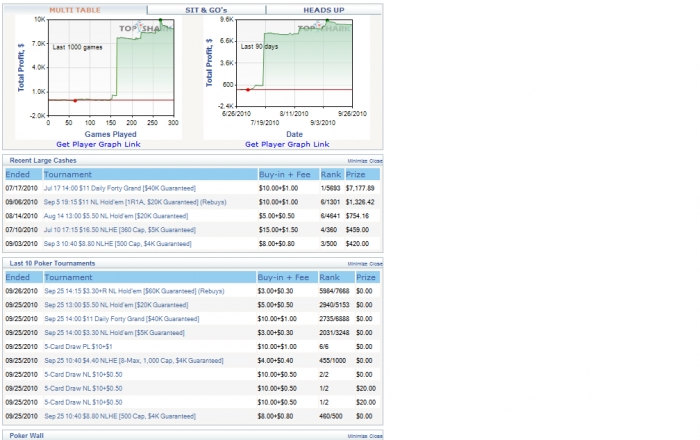Select the 6/1301 rank cell
This screenshot has height=440, width=700.
coord(330,202)
